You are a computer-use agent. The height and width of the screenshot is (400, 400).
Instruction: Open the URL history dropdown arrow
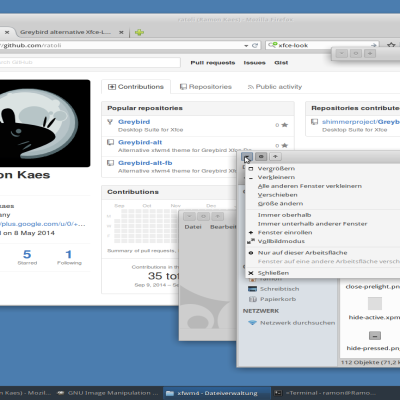point(246,45)
